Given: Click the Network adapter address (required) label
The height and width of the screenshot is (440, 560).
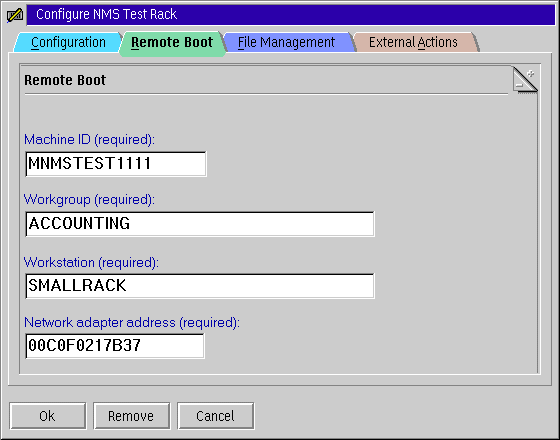Looking at the screenshot, I should pyautogui.click(x=132, y=322).
